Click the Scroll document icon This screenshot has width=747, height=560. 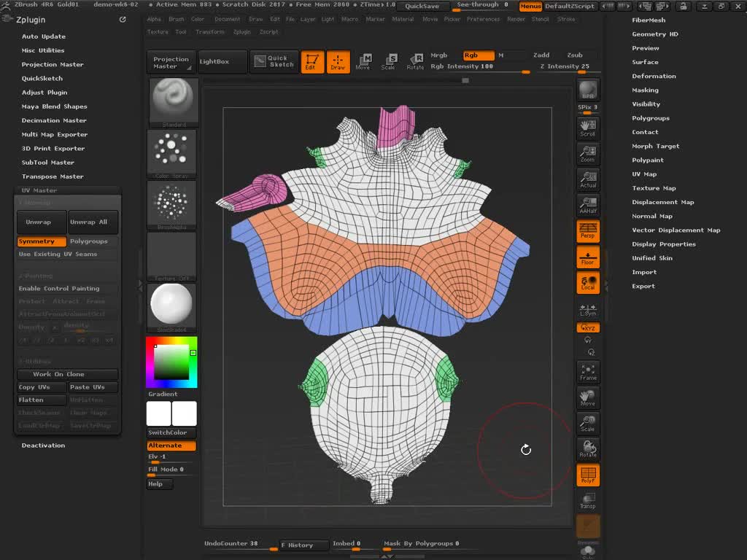tap(588, 128)
